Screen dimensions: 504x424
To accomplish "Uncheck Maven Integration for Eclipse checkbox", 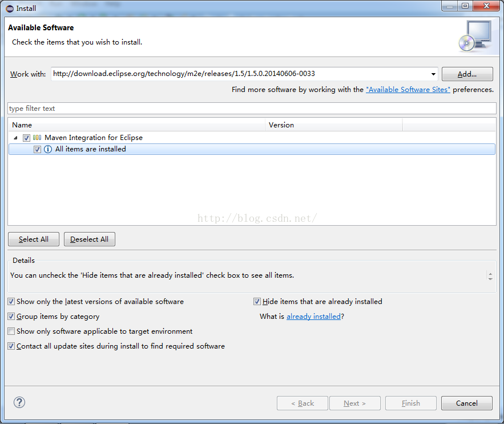I will pyautogui.click(x=26, y=138).
